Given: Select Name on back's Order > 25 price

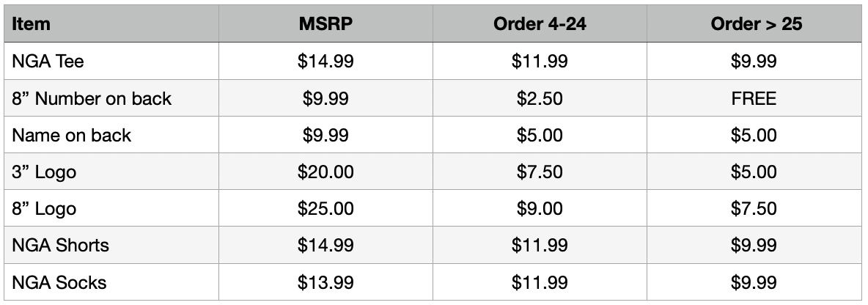Looking at the screenshot, I should [x=754, y=135].
